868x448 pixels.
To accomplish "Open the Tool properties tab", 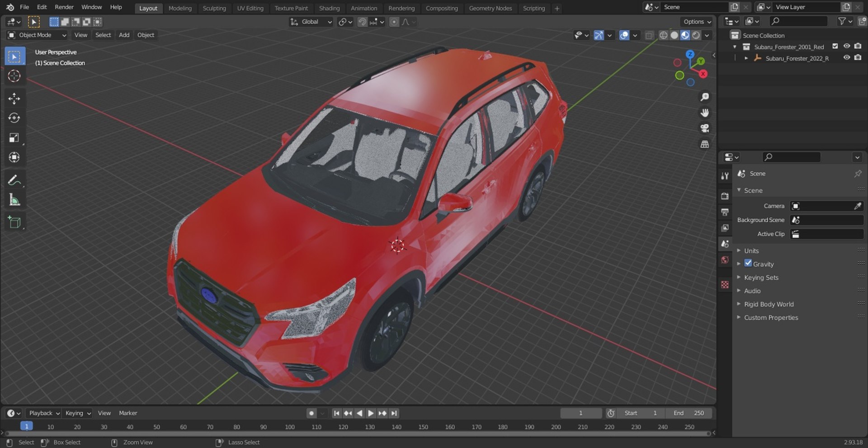I will [x=725, y=176].
